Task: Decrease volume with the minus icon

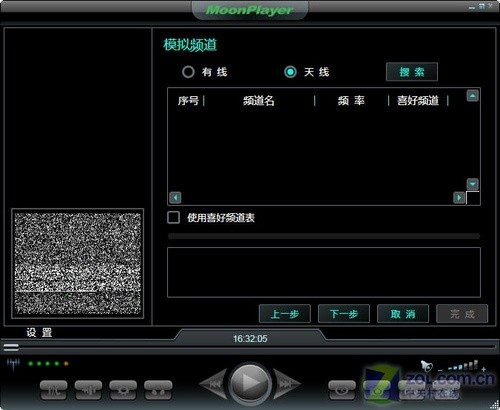Action: [440, 370]
